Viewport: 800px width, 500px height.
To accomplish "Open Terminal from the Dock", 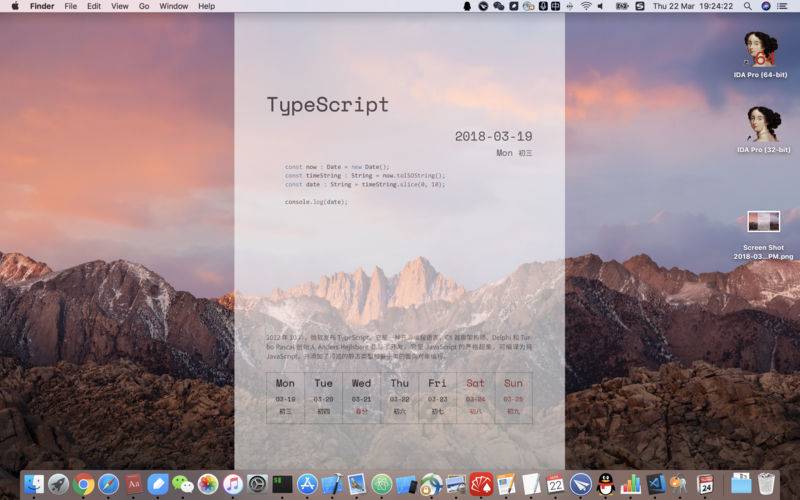I will pyautogui.click(x=282, y=484).
